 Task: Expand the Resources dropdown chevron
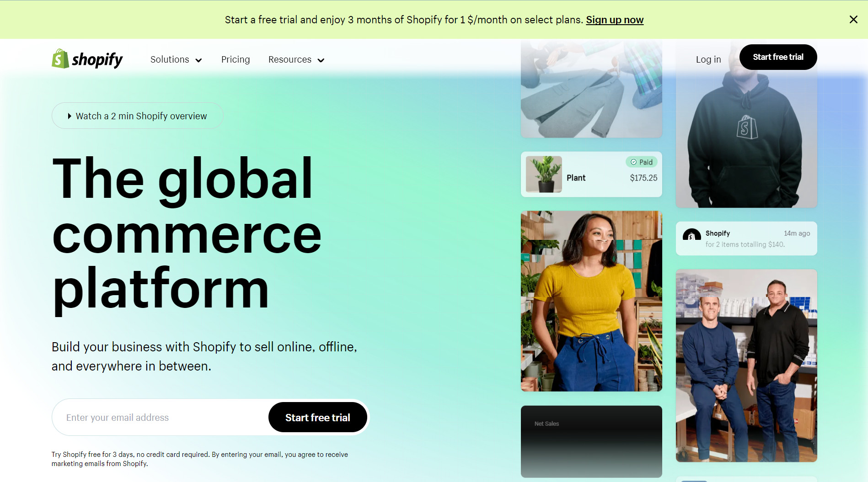321,60
